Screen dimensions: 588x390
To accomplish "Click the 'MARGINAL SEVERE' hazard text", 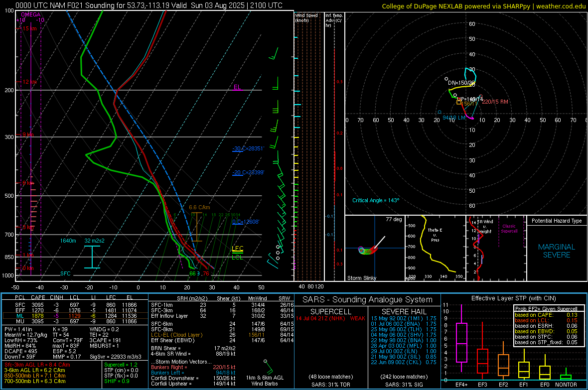I will pyautogui.click(x=557, y=251).
